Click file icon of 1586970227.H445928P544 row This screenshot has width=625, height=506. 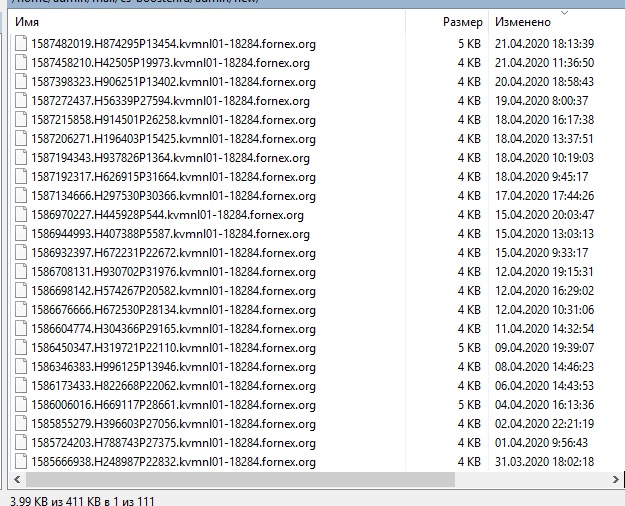click(x=21, y=215)
